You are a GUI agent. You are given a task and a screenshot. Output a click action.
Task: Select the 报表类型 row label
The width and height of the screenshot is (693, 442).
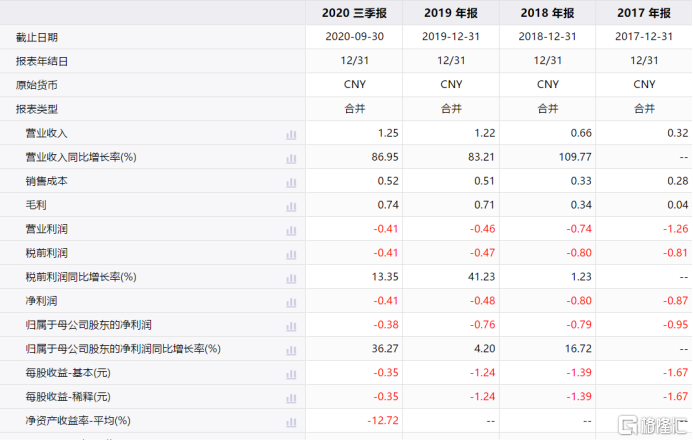point(37,109)
